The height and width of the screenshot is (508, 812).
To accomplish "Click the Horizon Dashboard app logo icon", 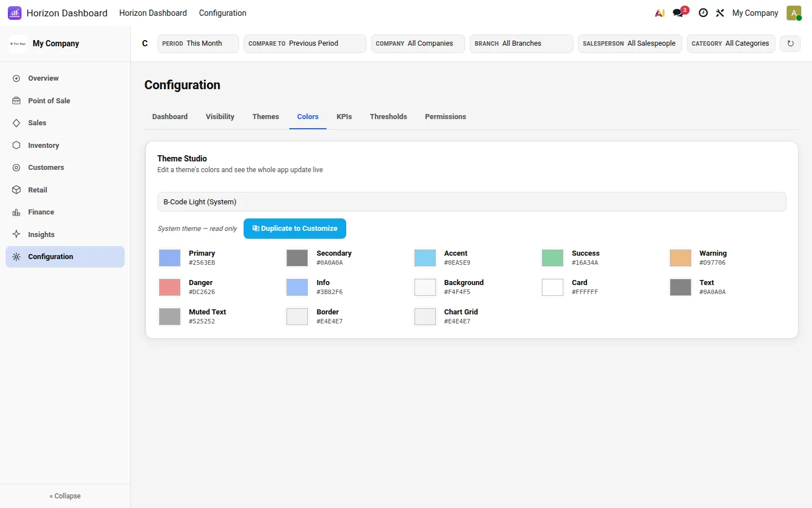I will 15,13.
